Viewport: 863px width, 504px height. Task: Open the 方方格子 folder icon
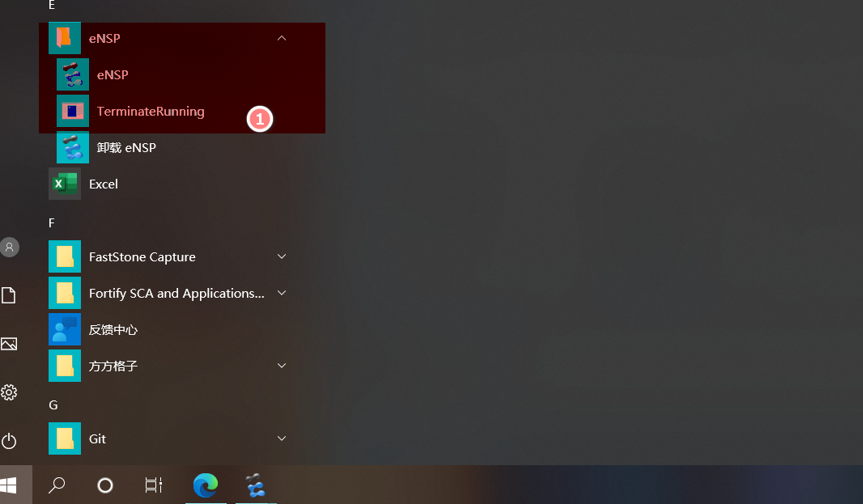coord(65,366)
